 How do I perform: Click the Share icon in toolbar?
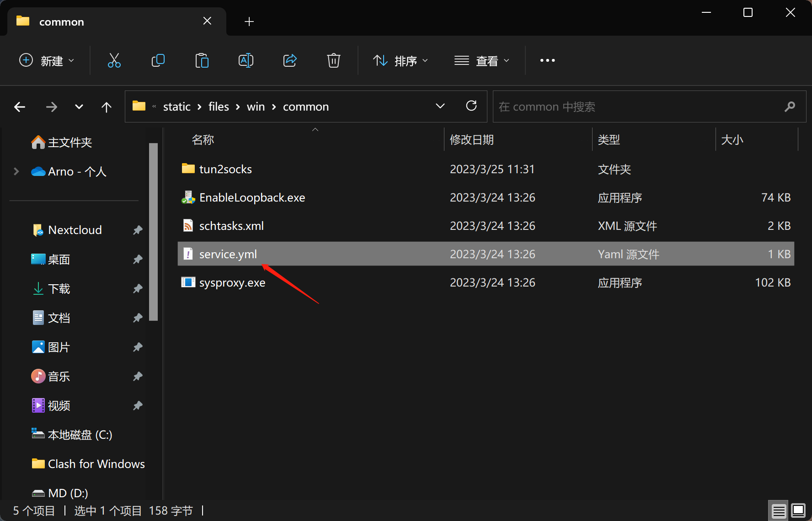point(290,60)
